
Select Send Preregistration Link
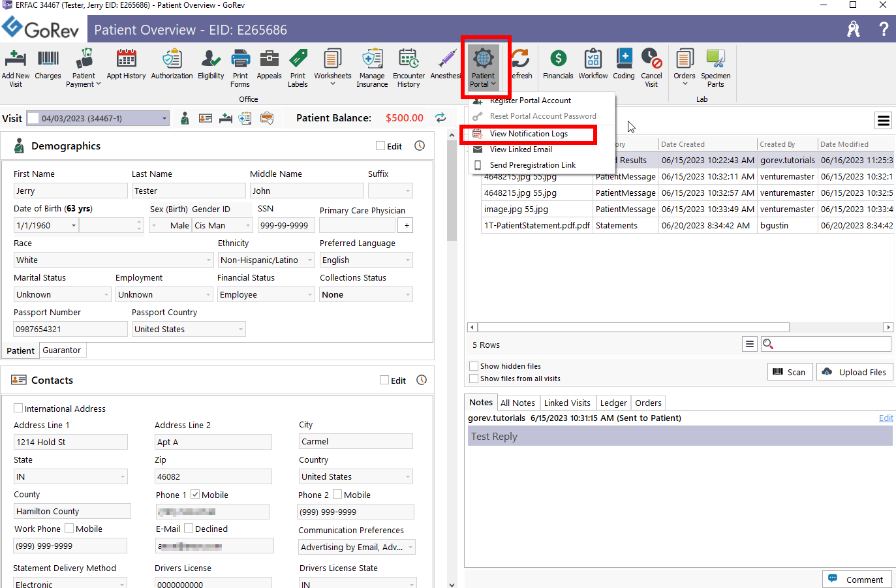(541, 165)
